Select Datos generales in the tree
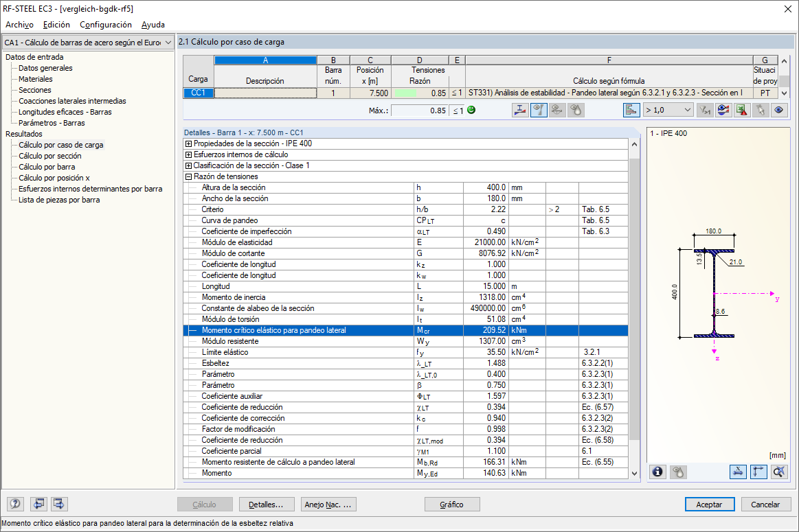Image resolution: width=799 pixels, height=532 pixels. (45, 68)
